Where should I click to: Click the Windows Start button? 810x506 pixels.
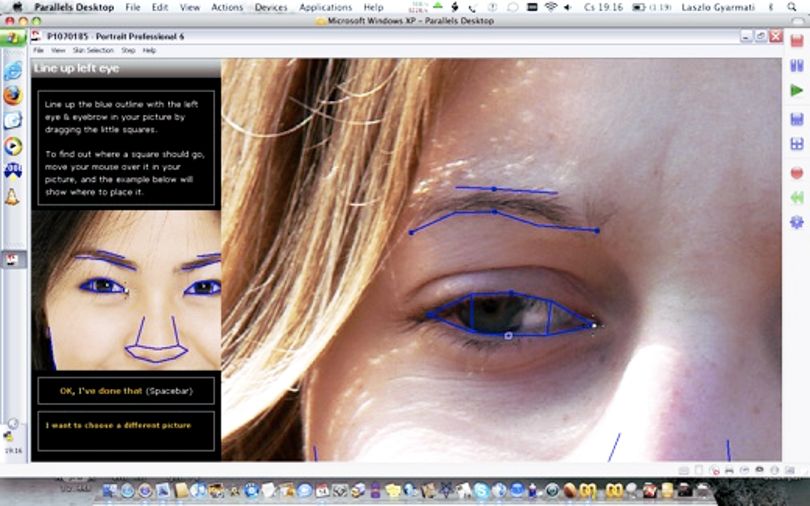tap(13, 38)
